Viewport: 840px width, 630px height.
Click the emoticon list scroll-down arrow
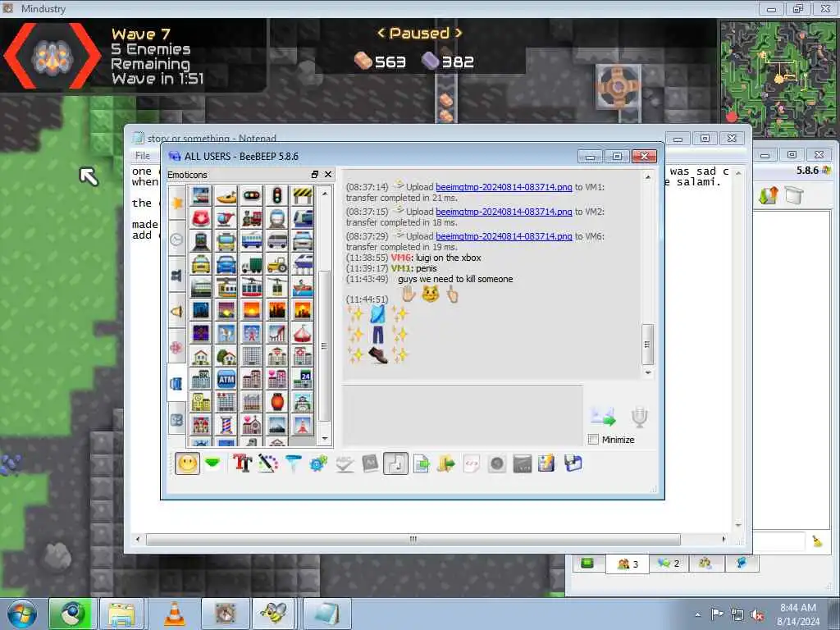[325, 439]
